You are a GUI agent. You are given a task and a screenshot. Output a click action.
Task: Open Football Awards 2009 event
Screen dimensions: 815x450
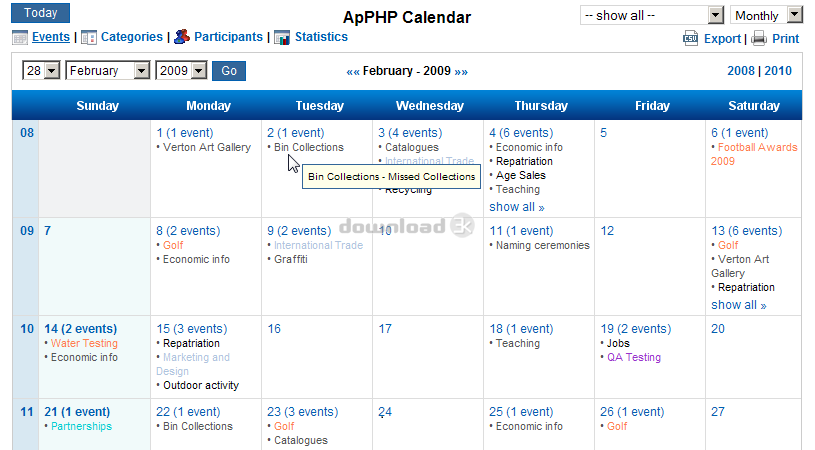pyautogui.click(x=754, y=154)
